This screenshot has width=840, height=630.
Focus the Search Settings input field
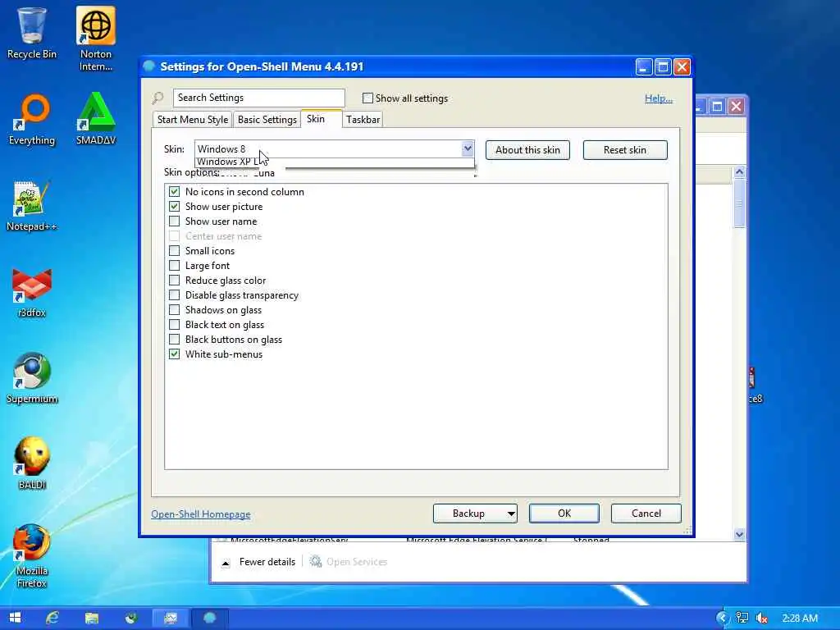point(258,98)
